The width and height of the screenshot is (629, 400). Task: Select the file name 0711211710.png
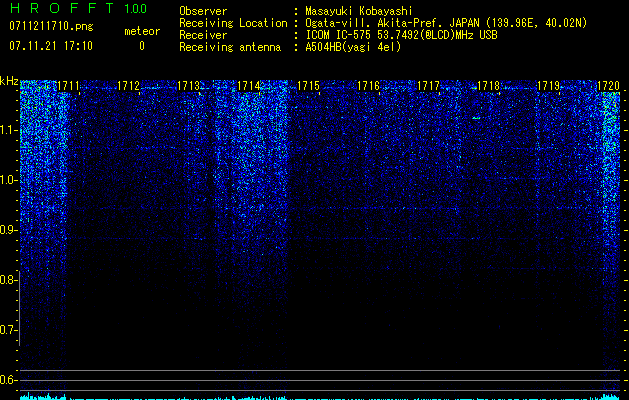coord(51,27)
